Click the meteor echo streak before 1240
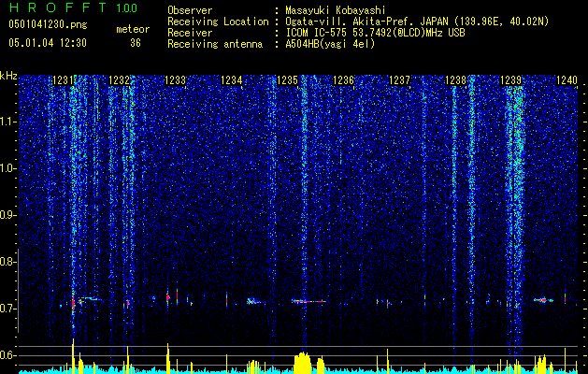The width and height of the screenshot is (588, 374). click(543, 300)
